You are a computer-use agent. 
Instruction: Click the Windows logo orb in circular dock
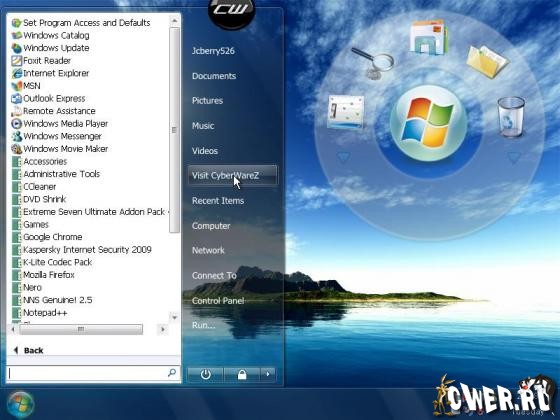pyautogui.click(x=428, y=123)
